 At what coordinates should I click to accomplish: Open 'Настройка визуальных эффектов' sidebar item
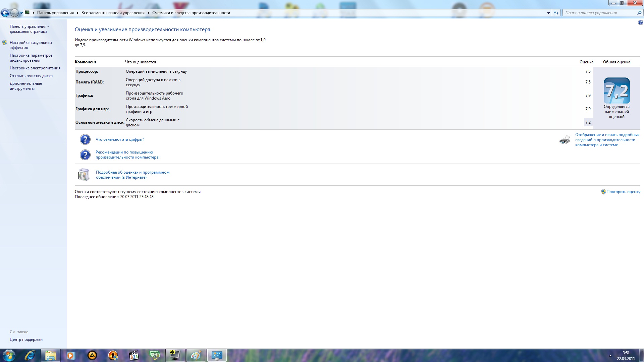pyautogui.click(x=31, y=45)
